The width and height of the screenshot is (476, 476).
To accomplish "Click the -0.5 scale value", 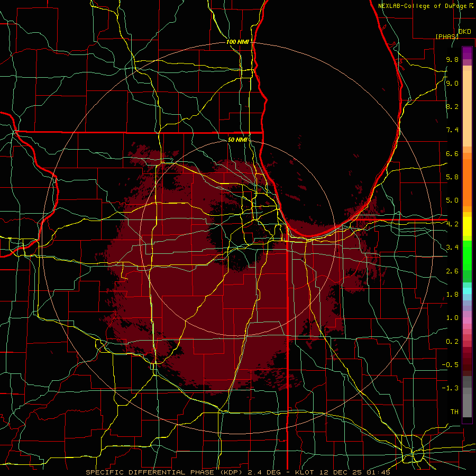I will [450, 365].
